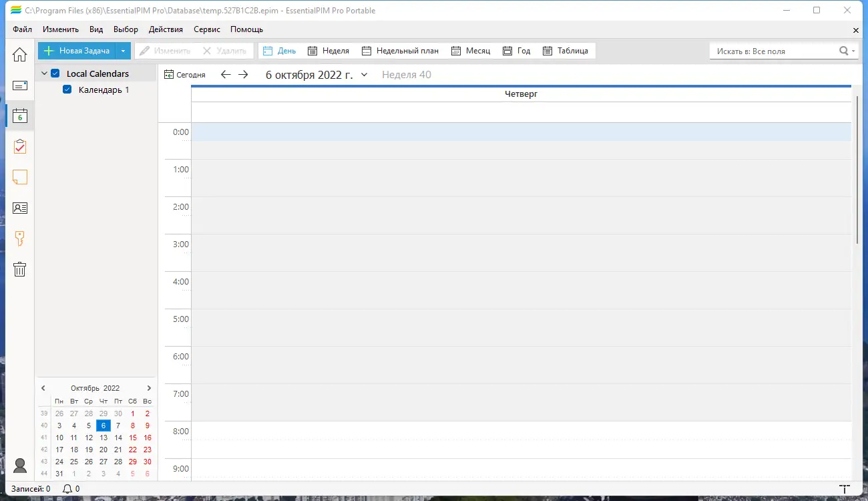Select October 12 in mini calendar
868x501 pixels.
(89, 438)
